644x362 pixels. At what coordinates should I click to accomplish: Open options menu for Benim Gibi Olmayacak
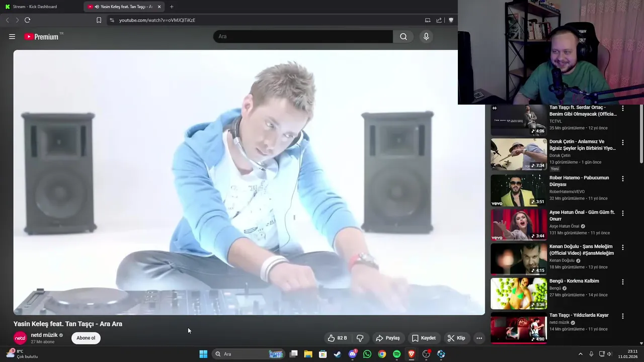pyautogui.click(x=623, y=108)
